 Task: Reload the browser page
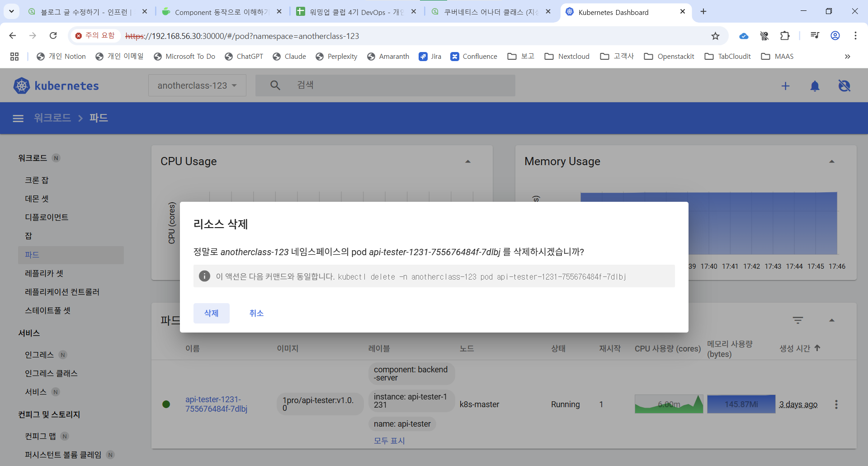click(x=53, y=36)
